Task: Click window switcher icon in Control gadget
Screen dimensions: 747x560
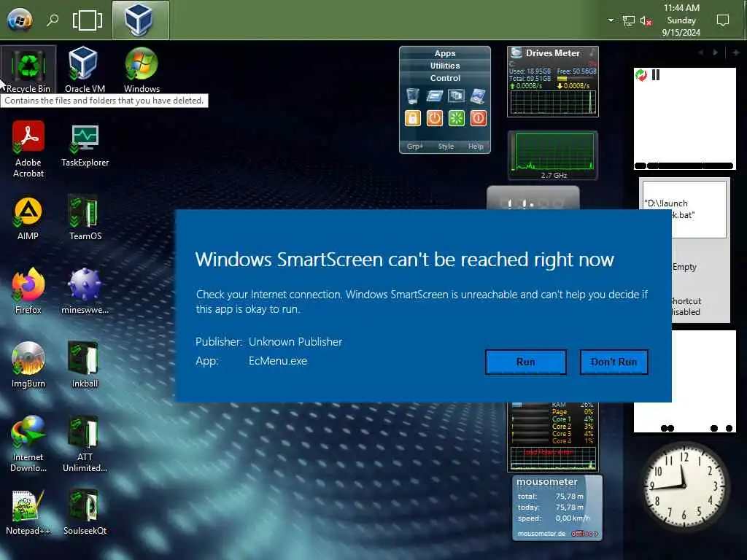Action: (457, 96)
